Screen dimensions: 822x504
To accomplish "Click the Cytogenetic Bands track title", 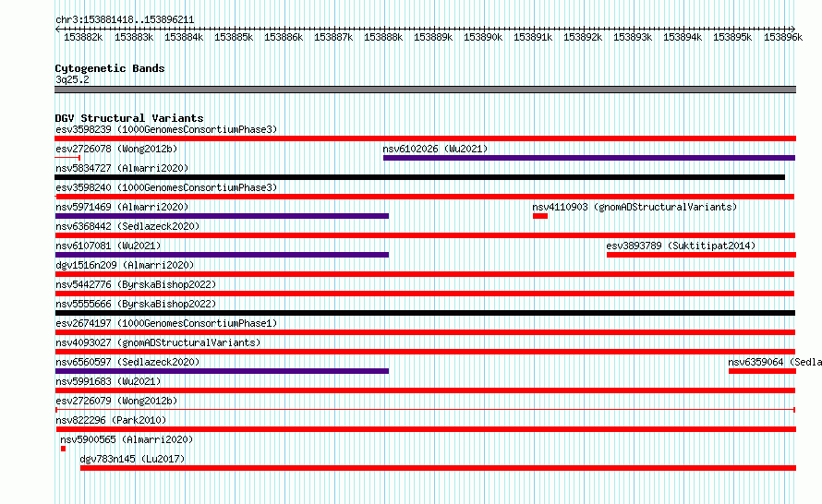I will pyautogui.click(x=110, y=68).
